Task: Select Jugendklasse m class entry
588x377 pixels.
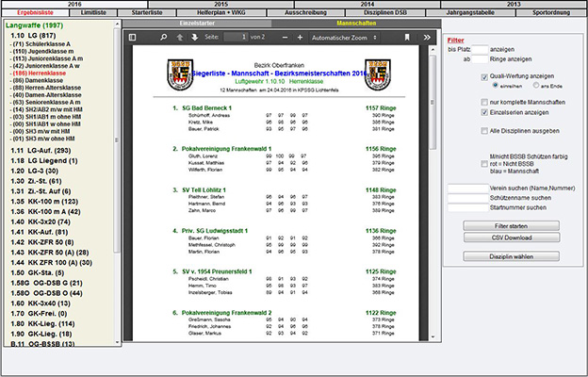Action: 41,52
